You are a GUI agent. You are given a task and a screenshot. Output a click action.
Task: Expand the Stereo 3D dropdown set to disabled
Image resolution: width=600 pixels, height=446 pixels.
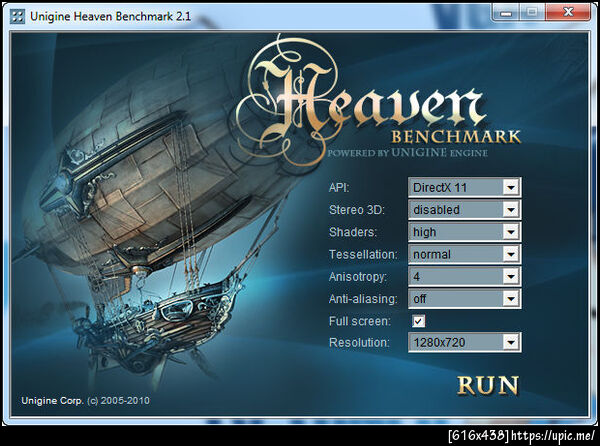click(x=465, y=210)
